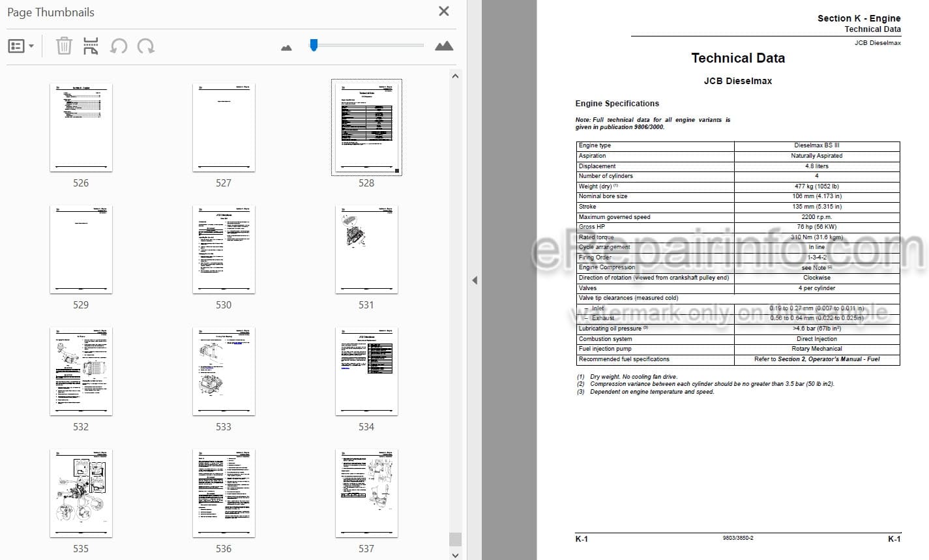Click the 'Firing Order' row label
Image resolution: width=929 pixels, height=560 pixels.
tap(595, 258)
